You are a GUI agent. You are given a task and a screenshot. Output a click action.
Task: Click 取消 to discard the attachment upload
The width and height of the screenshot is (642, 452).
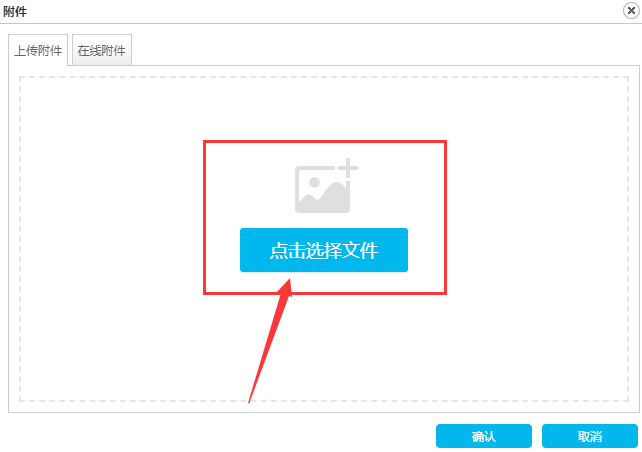590,436
